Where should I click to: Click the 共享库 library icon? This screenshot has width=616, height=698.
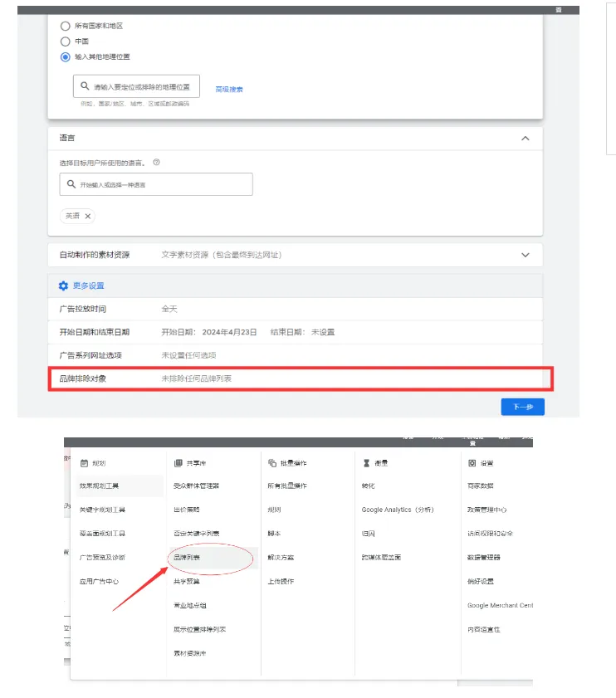click(178, 463)
